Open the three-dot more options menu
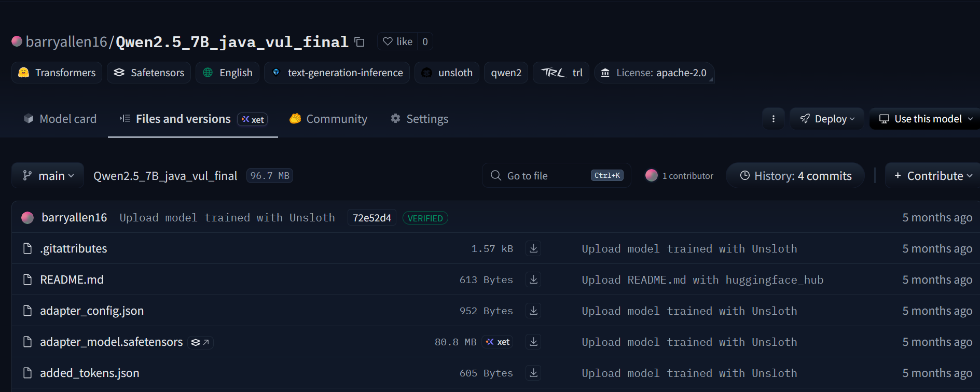 [x=773, y=119]
